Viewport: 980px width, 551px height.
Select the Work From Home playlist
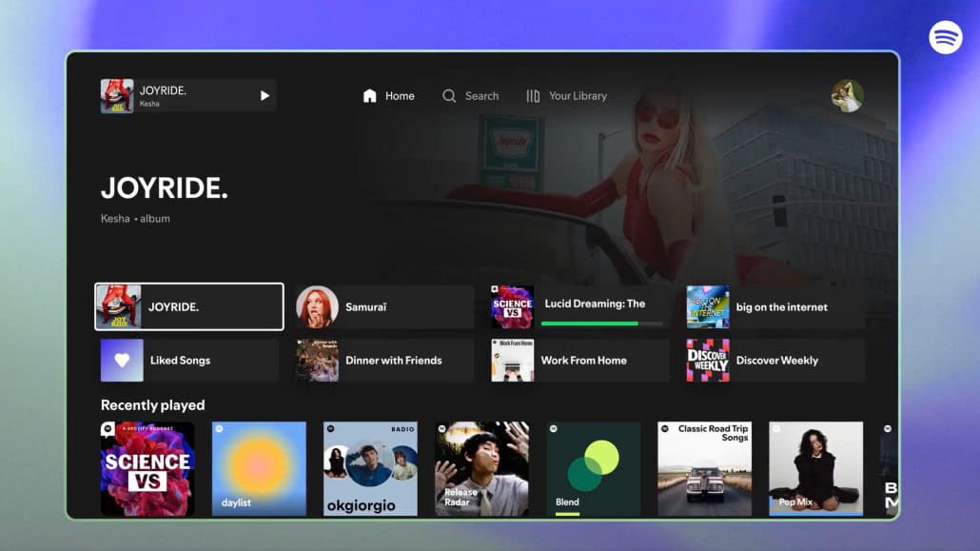point(579,361)
